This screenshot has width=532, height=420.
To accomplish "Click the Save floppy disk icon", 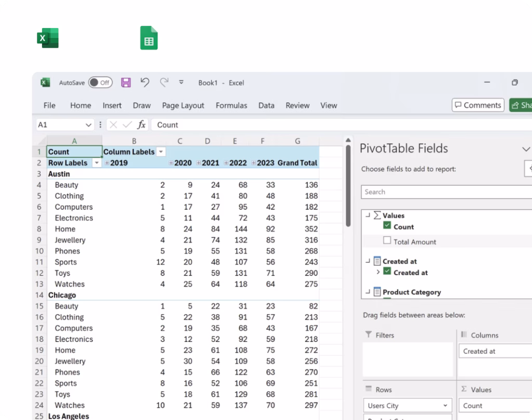I will [126, 82].
